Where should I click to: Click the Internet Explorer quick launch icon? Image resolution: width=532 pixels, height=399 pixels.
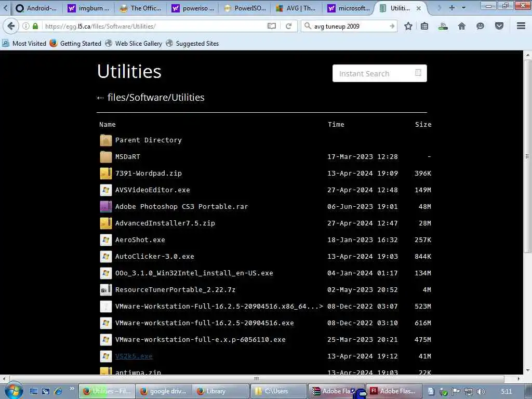[x=58, y=391]
